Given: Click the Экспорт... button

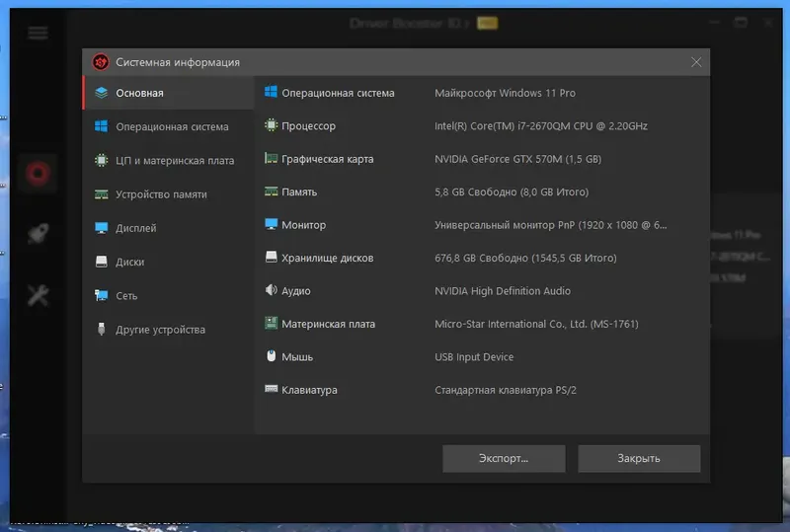Looking at the screenshot, I should pos(504,458).
